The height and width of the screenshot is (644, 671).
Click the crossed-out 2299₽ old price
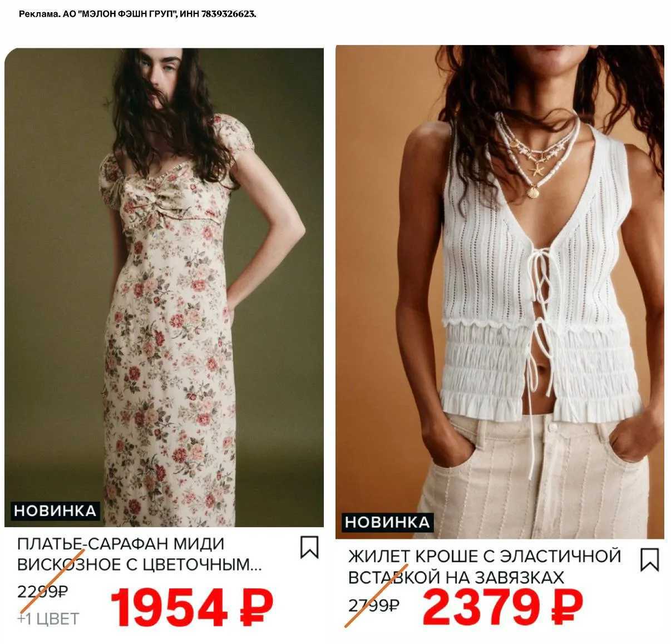[43, 592]
